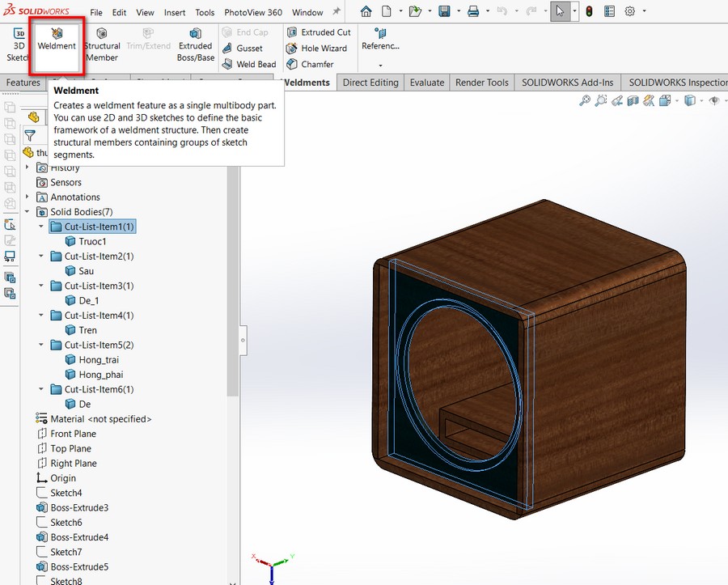The height and width of the screenshot is (585, 728).
Task: Open the PhotoView 360 menu
Action: click(253, 12)
